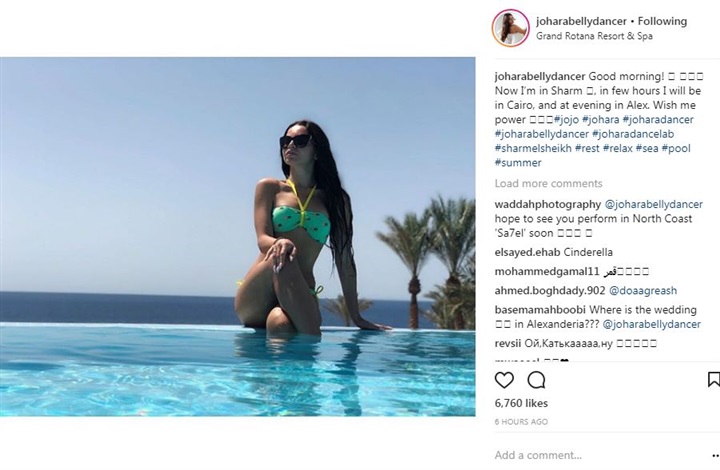This screenshot has width=720, height=470.
Task: Open the pool photo image
Action: coord(237,237)
